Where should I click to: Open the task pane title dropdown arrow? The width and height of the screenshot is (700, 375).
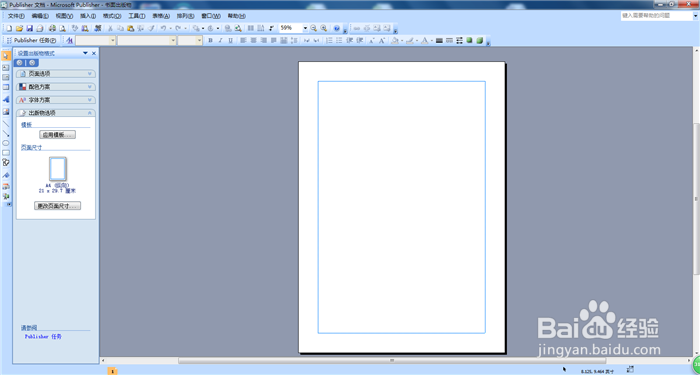(x=85, y=53)
